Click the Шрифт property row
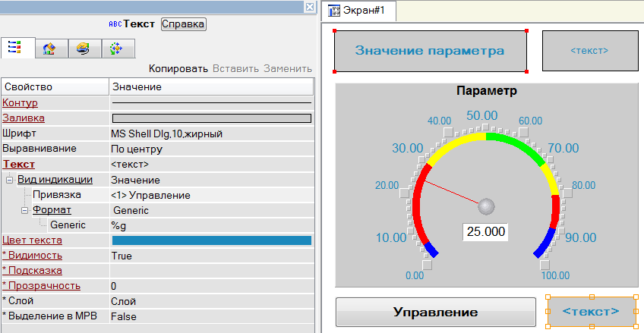 point(158,134)
